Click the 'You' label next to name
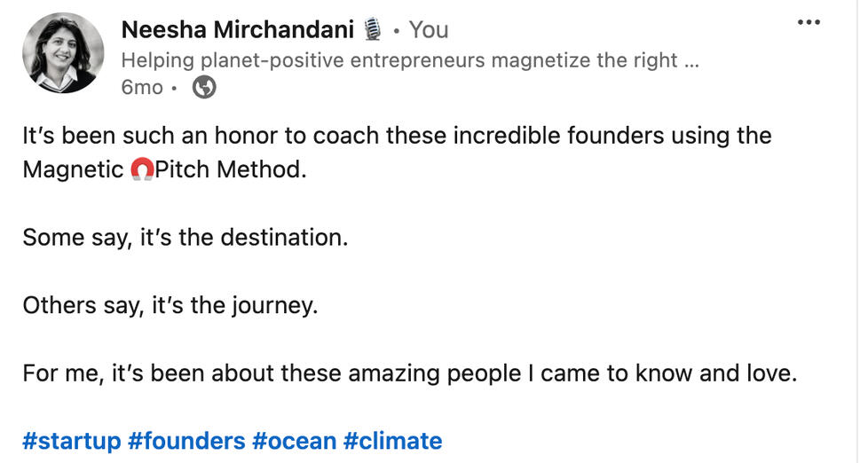The height and width of the screenshot is (463, 868). tap(429, 30)
